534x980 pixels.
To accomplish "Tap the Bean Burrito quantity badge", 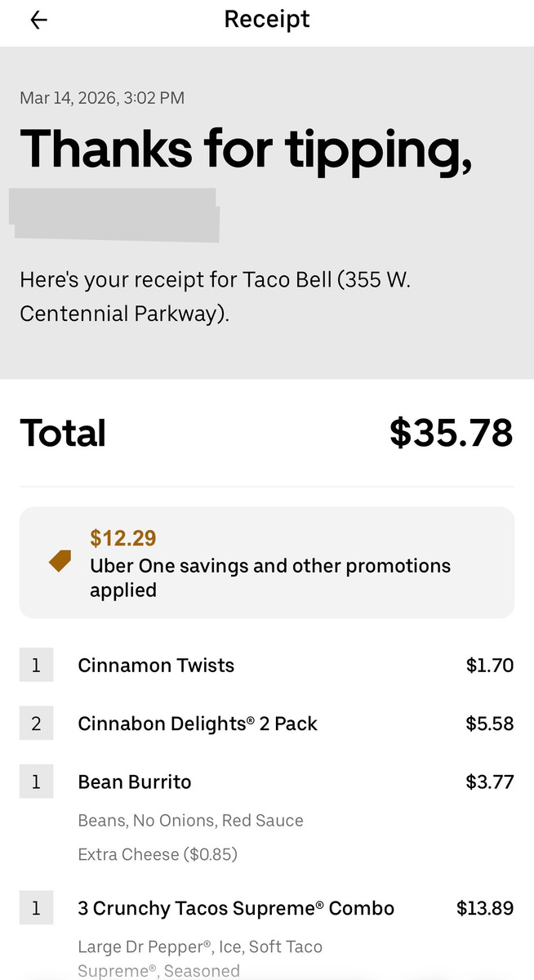I will pos(36,782).
